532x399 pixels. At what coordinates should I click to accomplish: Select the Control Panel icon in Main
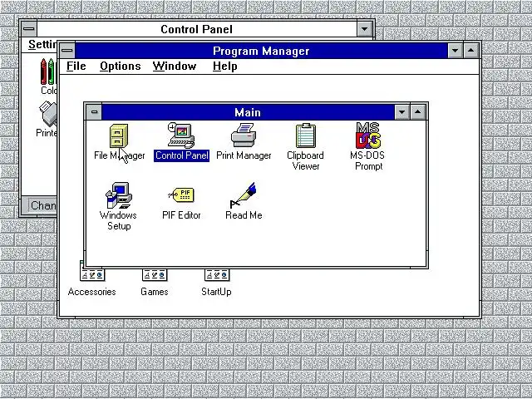click(x=181, y=135)
